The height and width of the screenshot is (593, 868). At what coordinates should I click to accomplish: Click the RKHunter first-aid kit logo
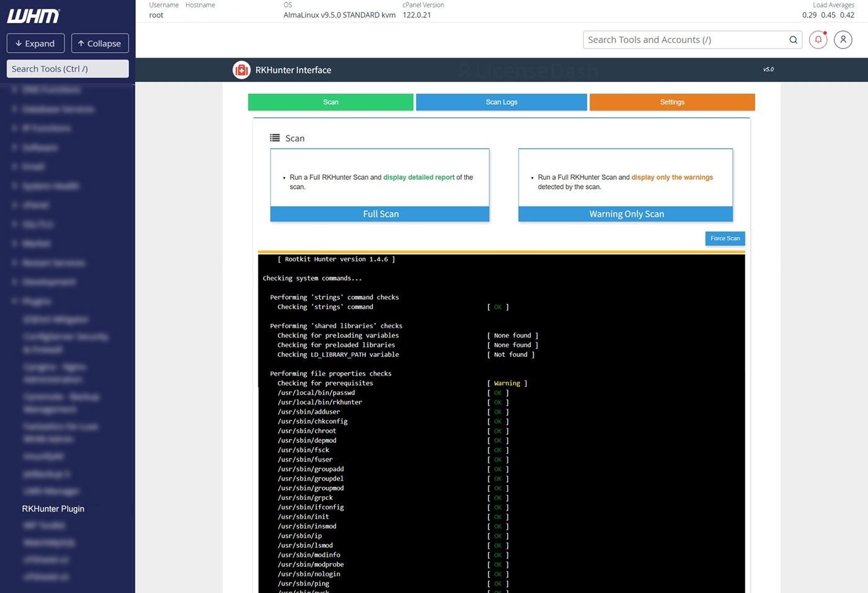coord(241,70)
